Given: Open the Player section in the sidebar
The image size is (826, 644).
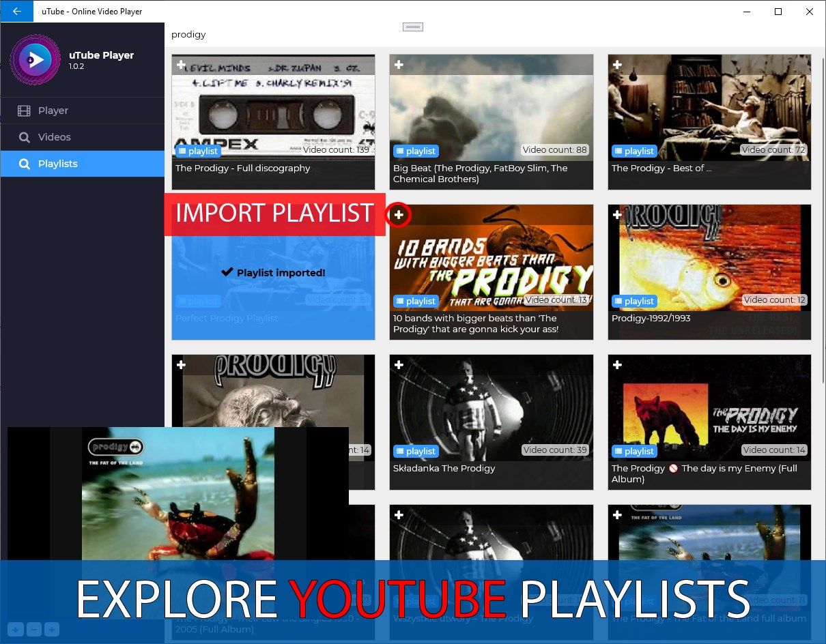Looking at the screenshot, I should click(x=82, y=111).
